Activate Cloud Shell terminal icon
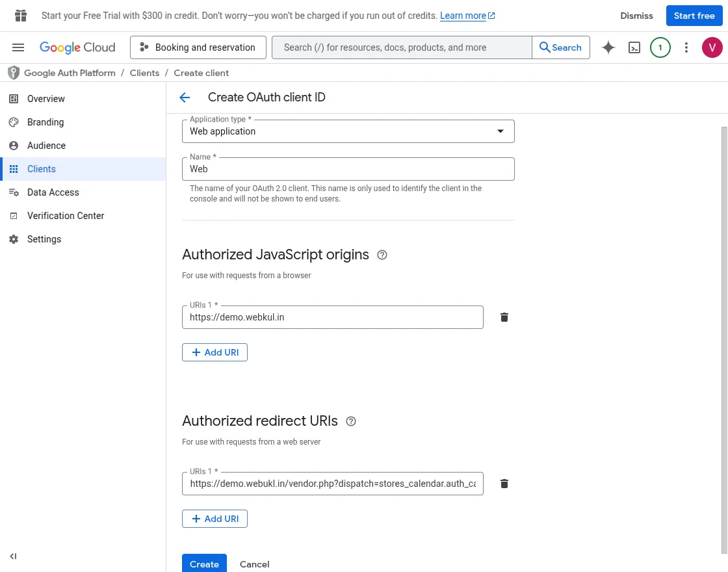Screen dimensions: 728x572 (x=634, y=47)
